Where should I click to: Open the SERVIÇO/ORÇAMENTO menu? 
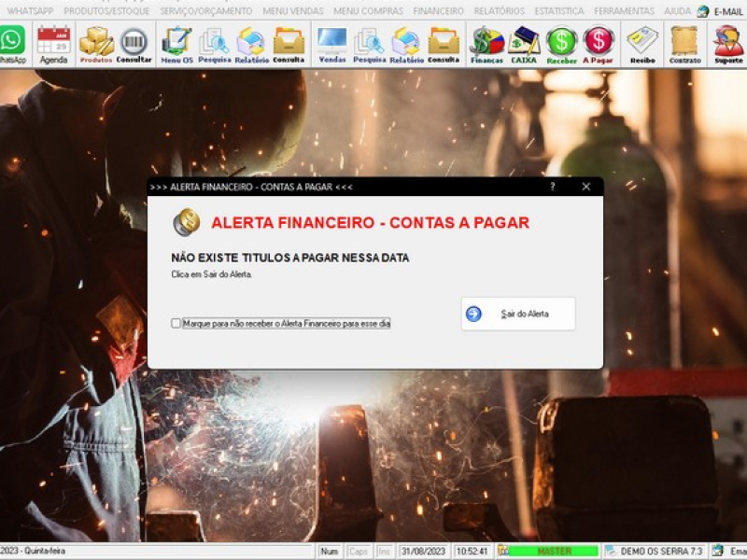[205, 10]
